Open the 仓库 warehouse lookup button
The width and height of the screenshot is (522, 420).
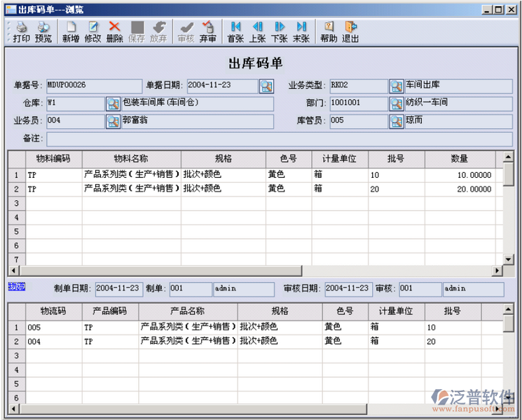click(113, 104)
